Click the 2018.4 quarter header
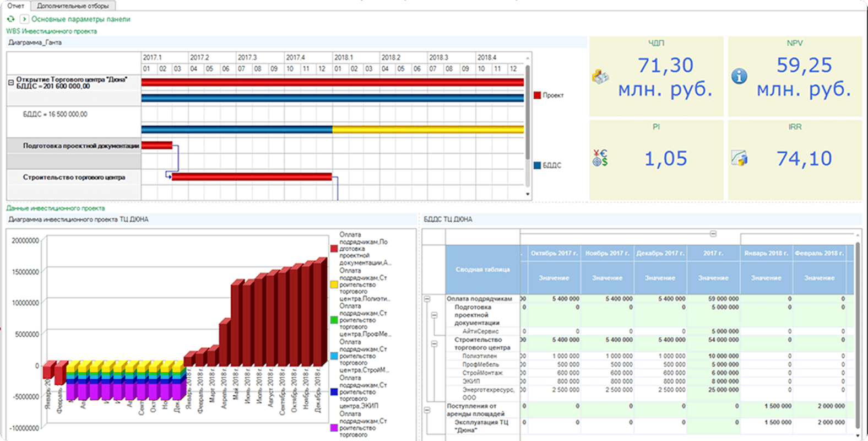This screenshot has width=868, height=441. [x=500, y=57]
